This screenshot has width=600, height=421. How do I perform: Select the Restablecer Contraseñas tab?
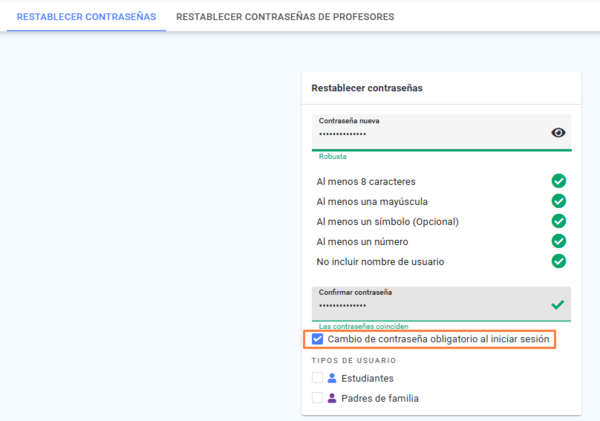pos(86,17)
